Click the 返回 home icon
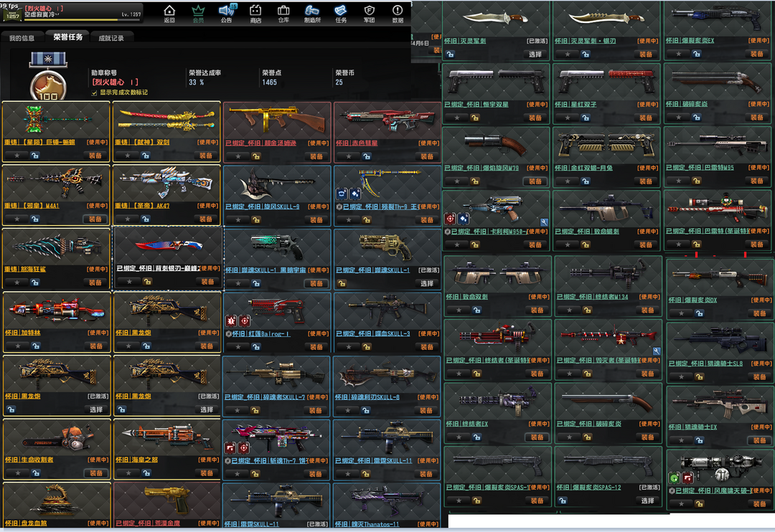The image size is (775, 532). (169, 12)
